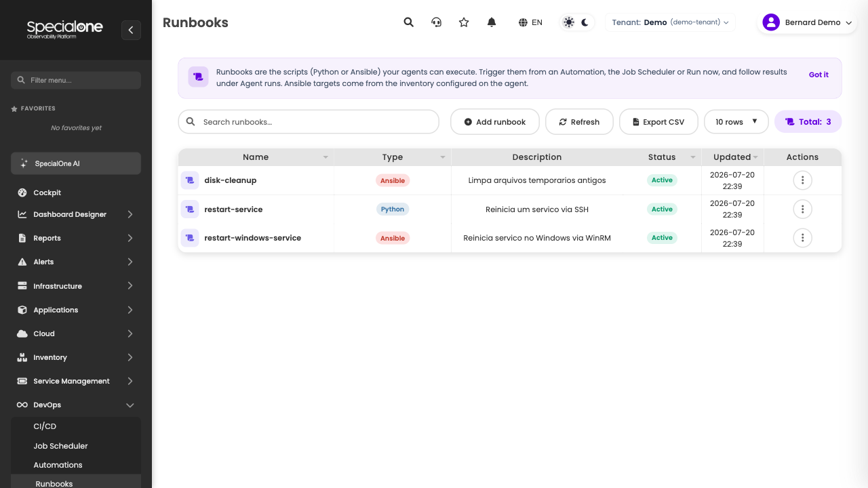This screenshot has height=488, width=868.
Task: Click the Description column header
Action: tap(537, 157)
